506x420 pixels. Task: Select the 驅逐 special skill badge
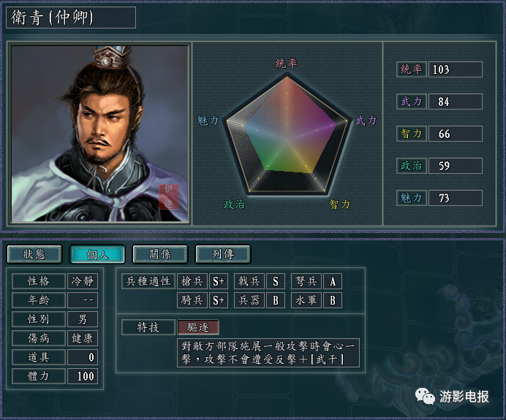[x=198, y=327]
